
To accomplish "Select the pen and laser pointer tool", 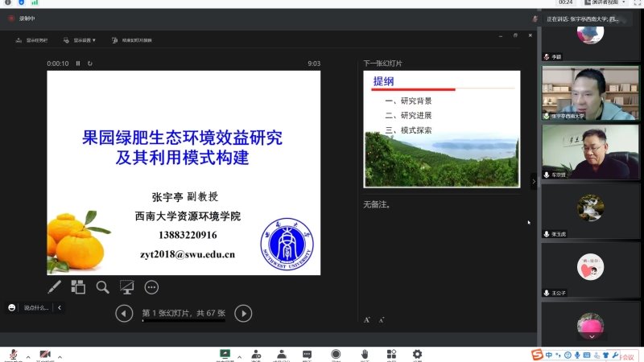I will click(x=55, y=286).
